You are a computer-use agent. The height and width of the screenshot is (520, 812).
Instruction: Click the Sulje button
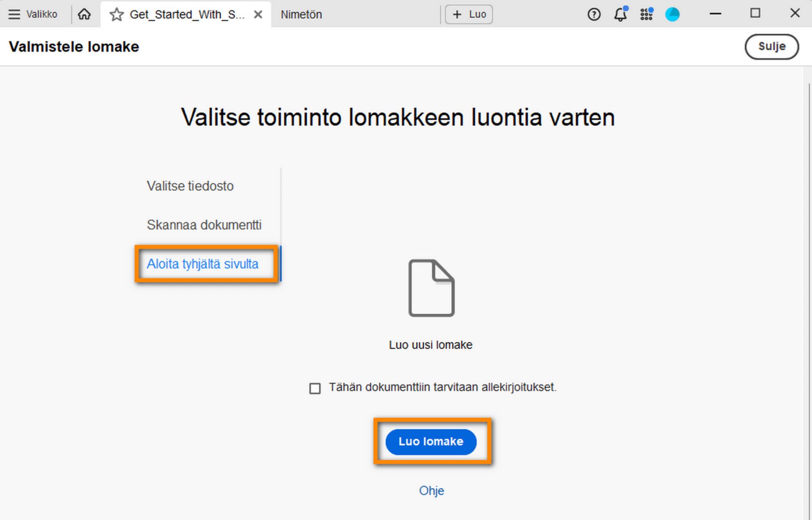click(x=771, y=47)
